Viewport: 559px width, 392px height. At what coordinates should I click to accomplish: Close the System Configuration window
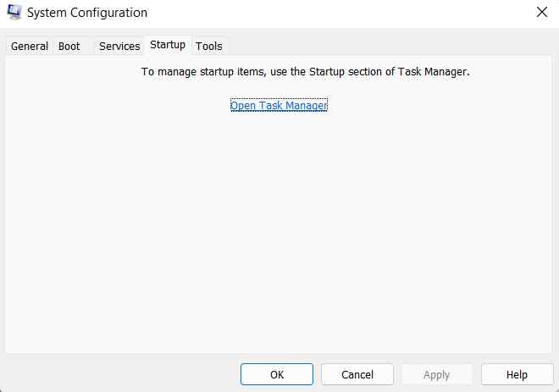pyautogui.click(x=541, y=12)
